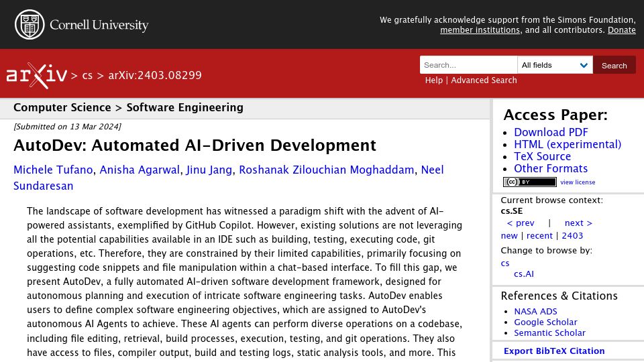The width and height of the screenshot is (644, 362).
Task: Go to the cs breadcrumb
Action: (x=87, y=76)
